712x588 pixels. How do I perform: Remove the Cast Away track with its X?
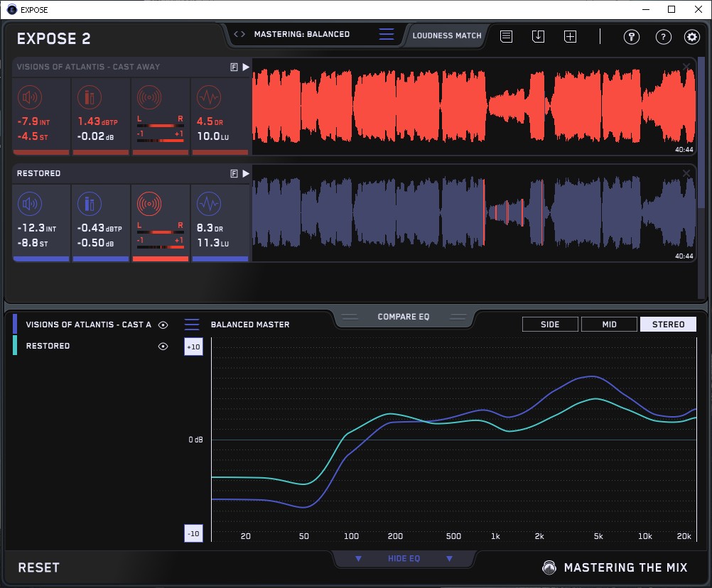(x=686, y=67)
